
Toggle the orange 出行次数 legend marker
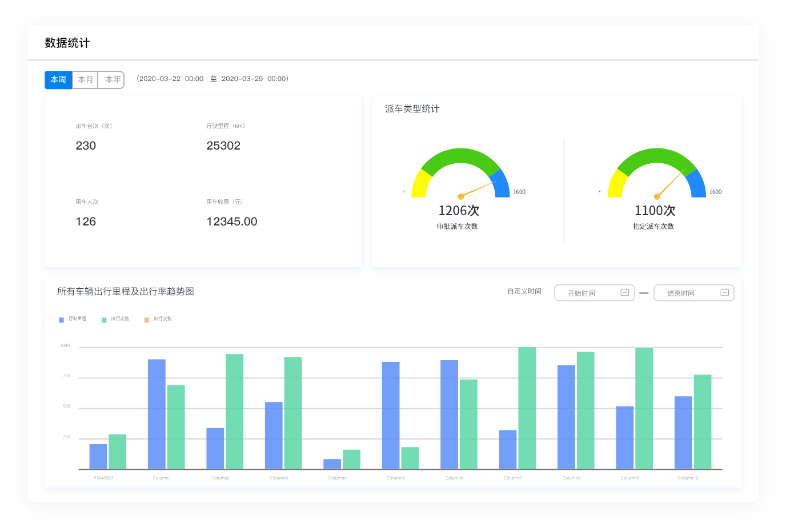147,320
